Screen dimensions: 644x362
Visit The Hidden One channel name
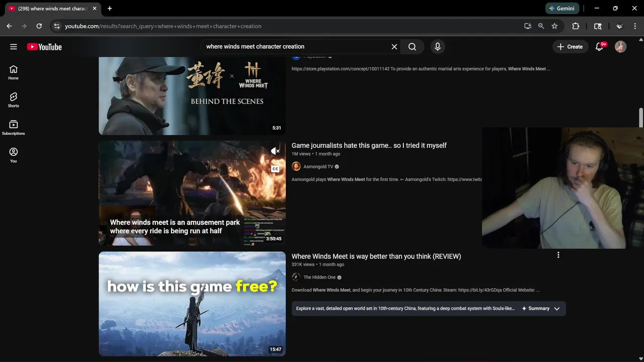point(319,277)
